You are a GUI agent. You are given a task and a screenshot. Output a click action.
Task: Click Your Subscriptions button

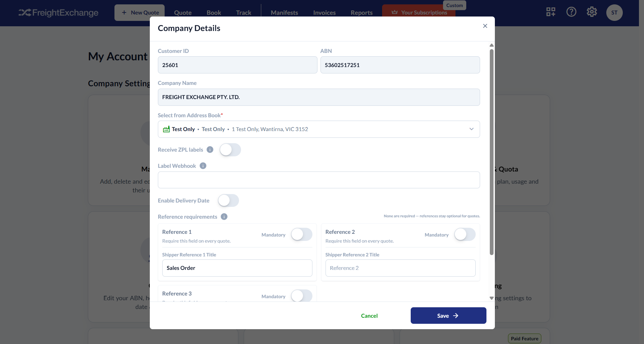[x=419, y=12]
